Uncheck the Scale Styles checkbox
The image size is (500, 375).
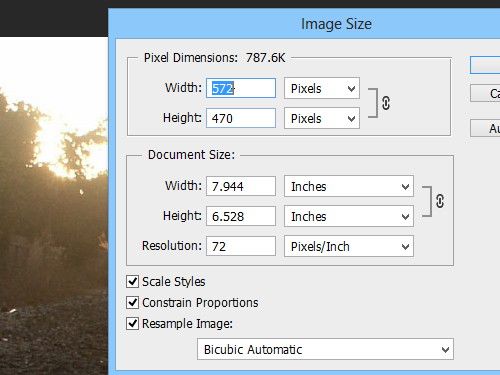[x=132, y=282]
